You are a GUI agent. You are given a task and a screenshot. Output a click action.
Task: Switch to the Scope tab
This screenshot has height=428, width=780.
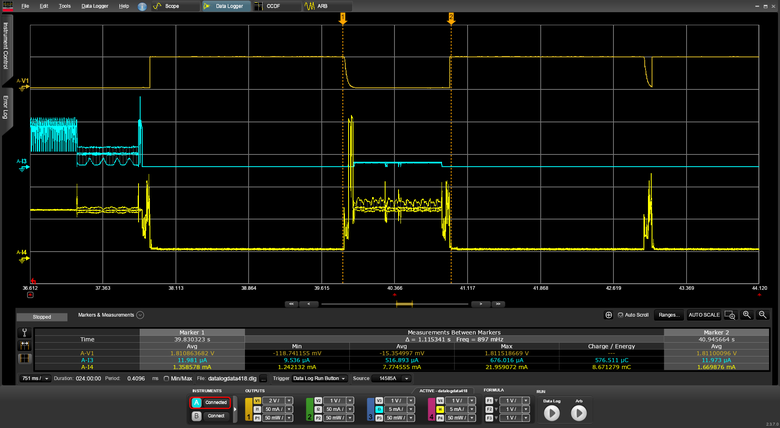pyautogui.click(x=175, y=6)
